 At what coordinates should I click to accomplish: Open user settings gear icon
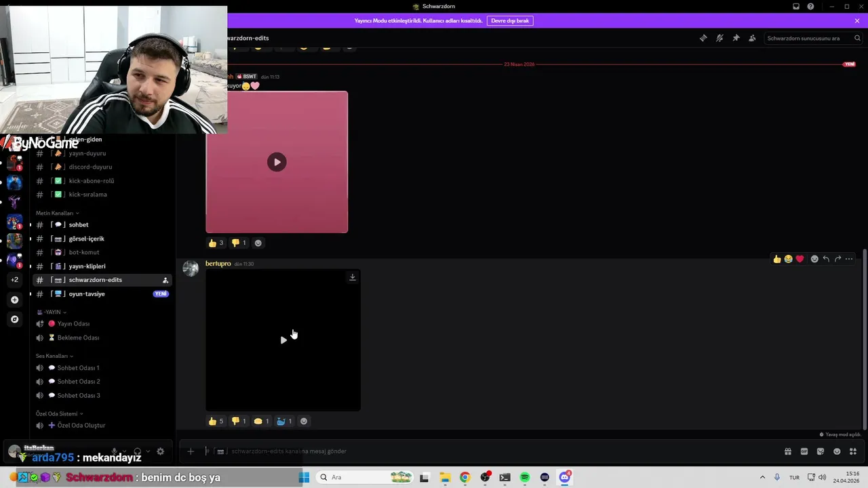click(160, 451)
